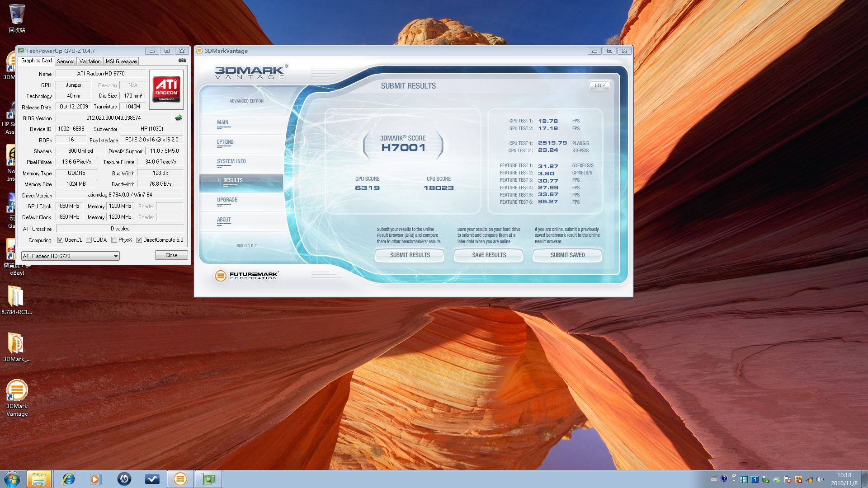
Task: Toggle the DirectCompute 5.0 checkbox
Action: pyautogui.click(x=139, y=240)
